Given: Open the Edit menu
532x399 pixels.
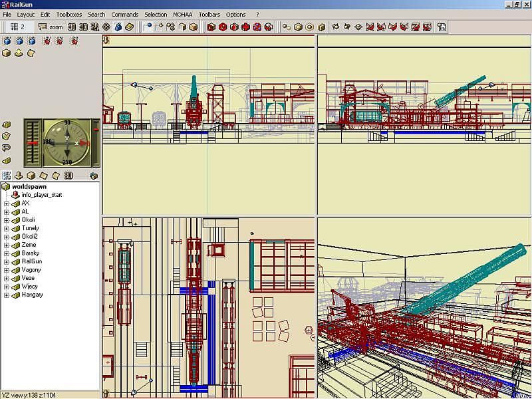Looking at the screenshot, I should coord(45,15).
